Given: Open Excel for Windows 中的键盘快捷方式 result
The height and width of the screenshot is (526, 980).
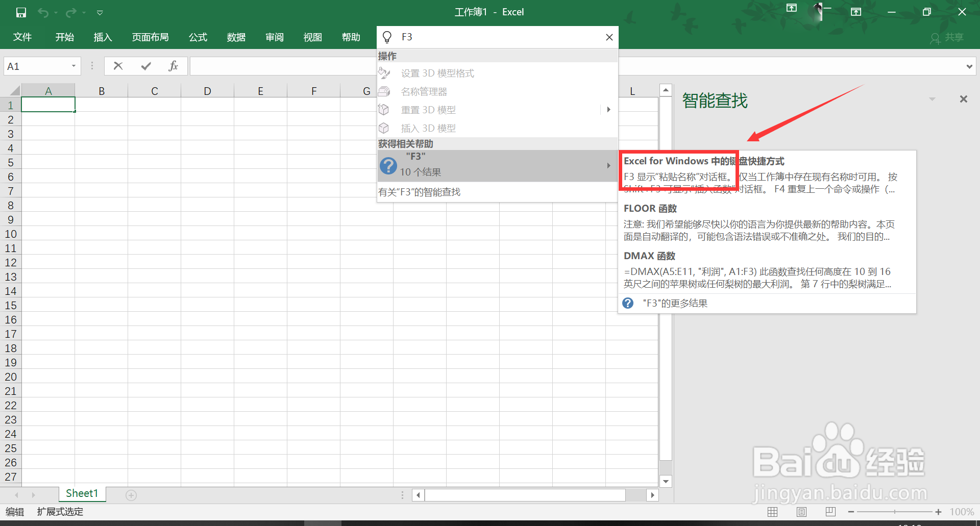Looking at the screenshot, I should (x=767, y=174).
